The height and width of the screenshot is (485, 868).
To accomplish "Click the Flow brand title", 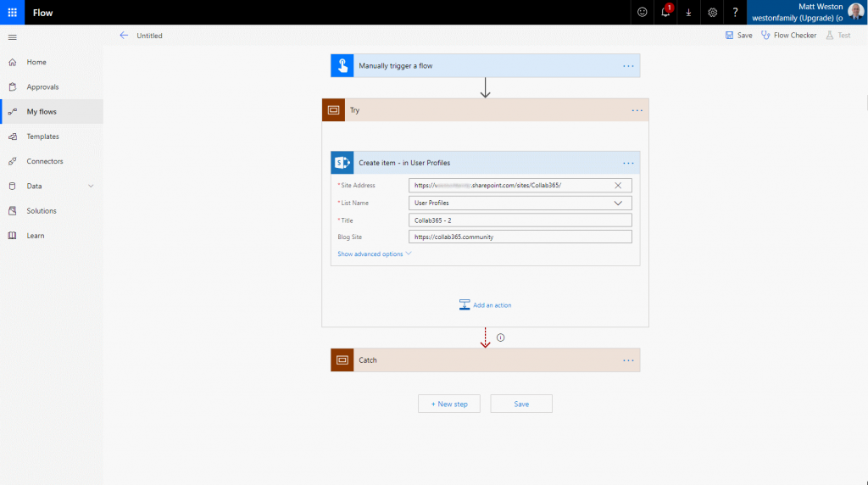I will [x=42, y=13].
